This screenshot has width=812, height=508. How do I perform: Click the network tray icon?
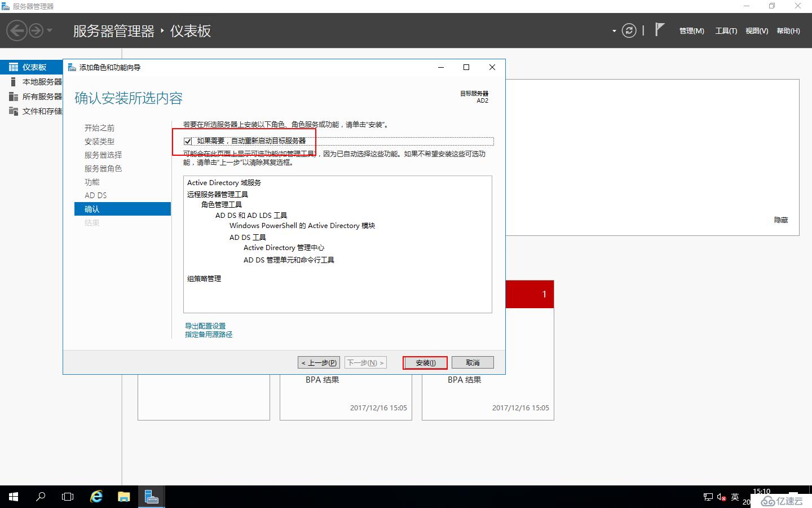point(708,497)
